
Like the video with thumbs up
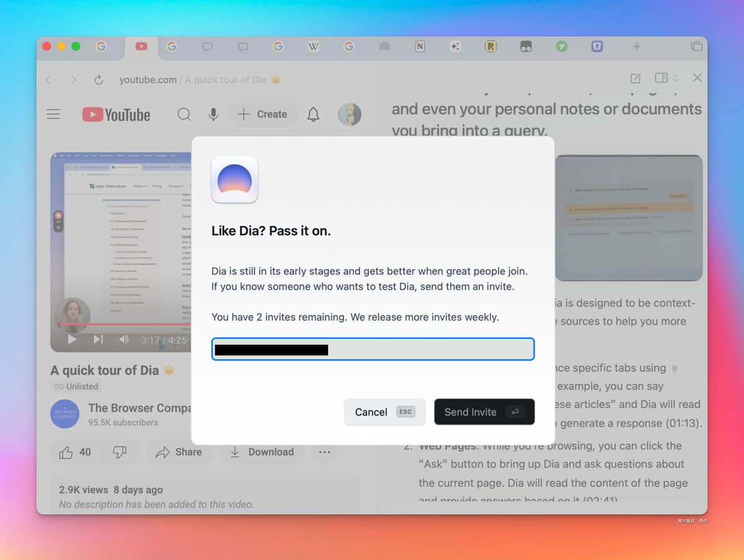(x=74, y=452)
